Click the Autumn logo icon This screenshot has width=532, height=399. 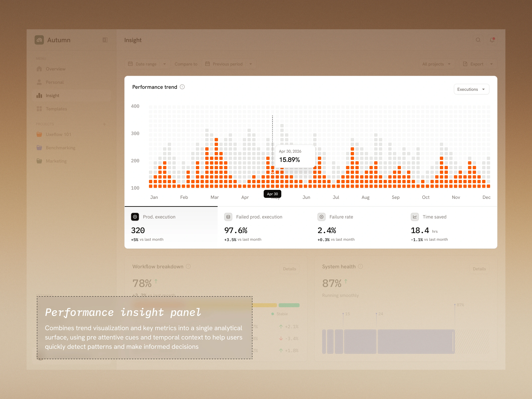point(39,40)
